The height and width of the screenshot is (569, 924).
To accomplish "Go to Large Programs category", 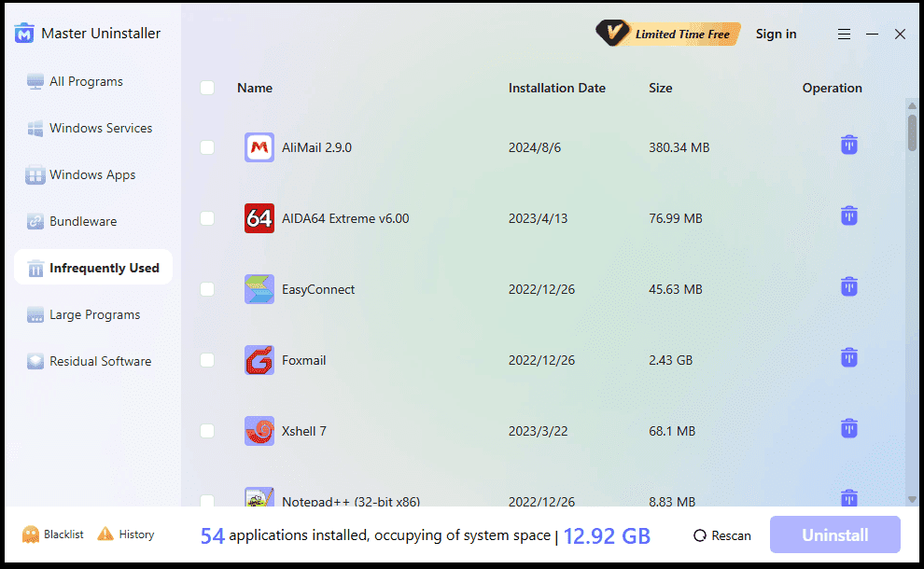I will point(94,314).
